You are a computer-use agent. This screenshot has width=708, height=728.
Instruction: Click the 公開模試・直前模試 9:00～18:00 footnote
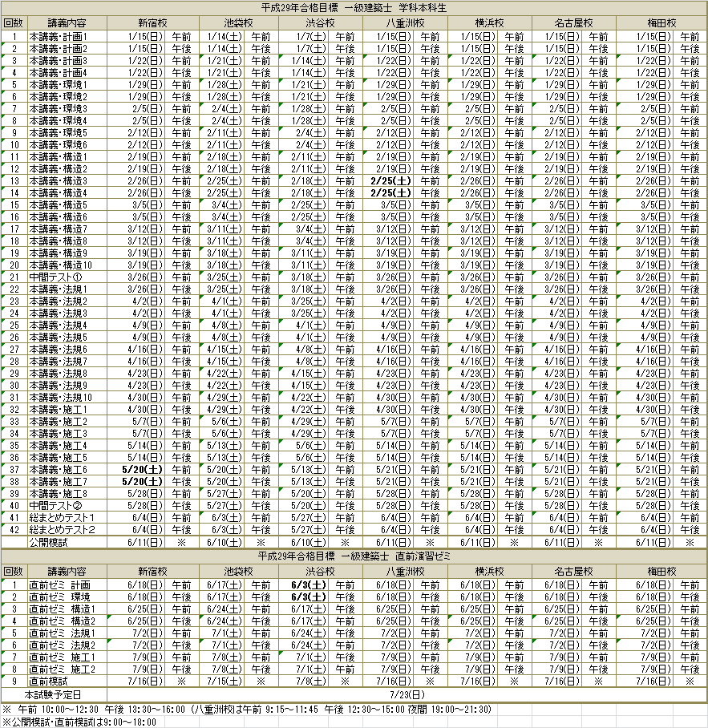point(79,722)
